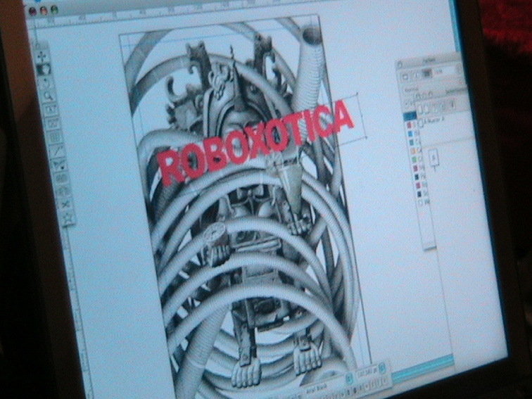Click the yellow minimize button of the document window
This screenshot has height=399, width=532.
click(44, 10)
